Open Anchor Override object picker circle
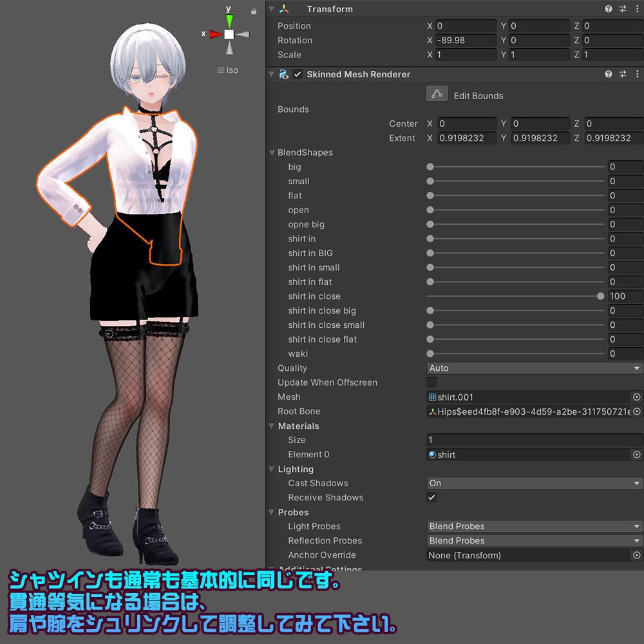The height and width of the screenshot is (644, 644). 636,555
